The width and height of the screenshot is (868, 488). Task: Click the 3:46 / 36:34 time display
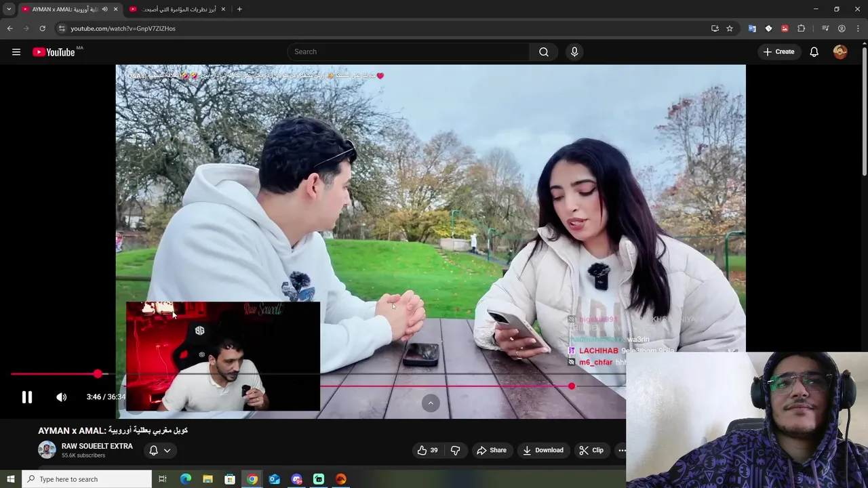(x=106, y=397)
